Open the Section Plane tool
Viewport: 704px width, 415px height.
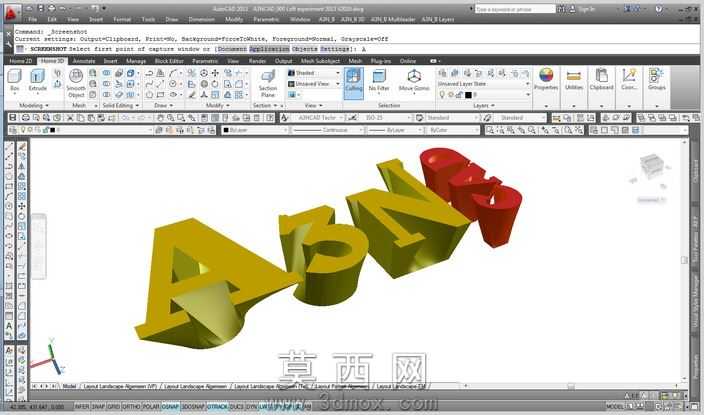[268, 84]
